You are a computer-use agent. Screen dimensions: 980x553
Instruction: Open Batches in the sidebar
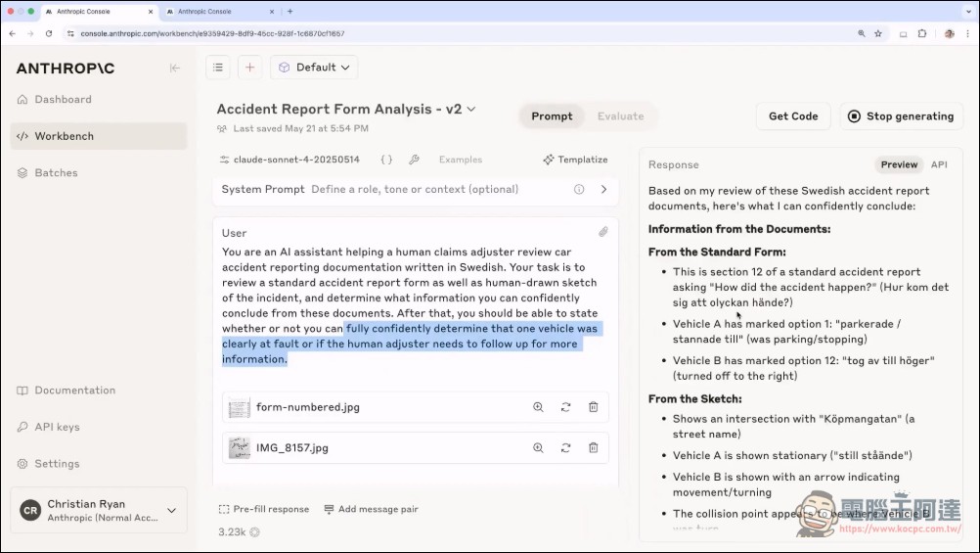99,172
